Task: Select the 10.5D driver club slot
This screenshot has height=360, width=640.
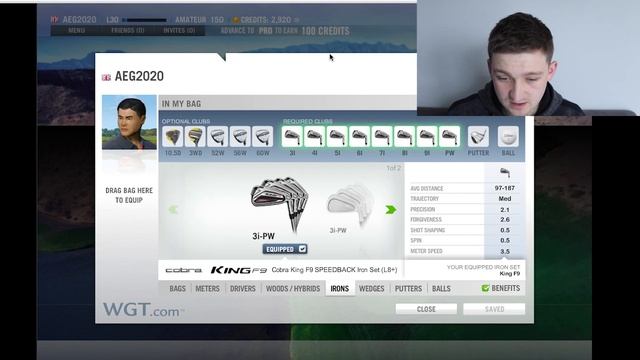Action: pos(173,137)
